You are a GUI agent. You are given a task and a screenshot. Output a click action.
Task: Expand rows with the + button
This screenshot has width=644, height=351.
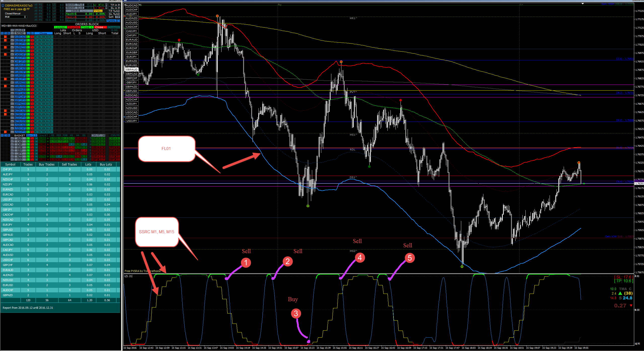click(x=12, y=30)
